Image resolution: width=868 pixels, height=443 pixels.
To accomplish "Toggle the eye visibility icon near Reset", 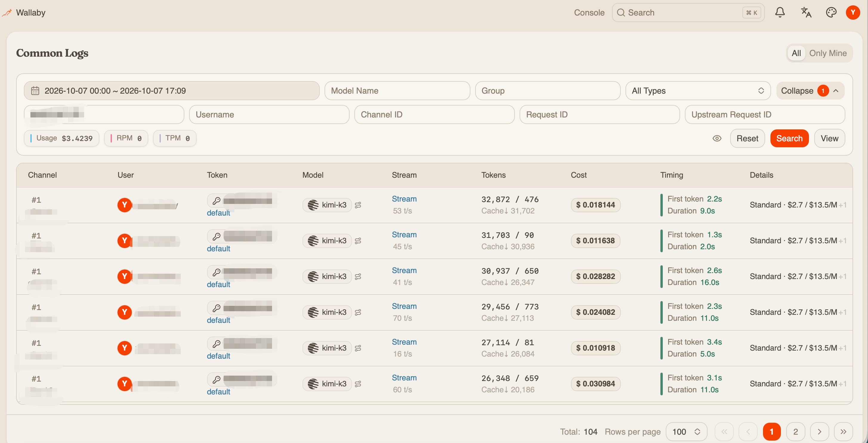I will pyautogui.click(x=717, y=138).
